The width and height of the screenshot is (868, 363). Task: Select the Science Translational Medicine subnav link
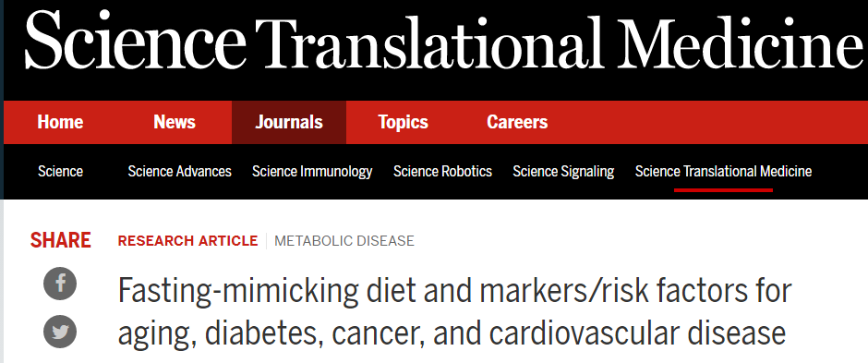723,172
